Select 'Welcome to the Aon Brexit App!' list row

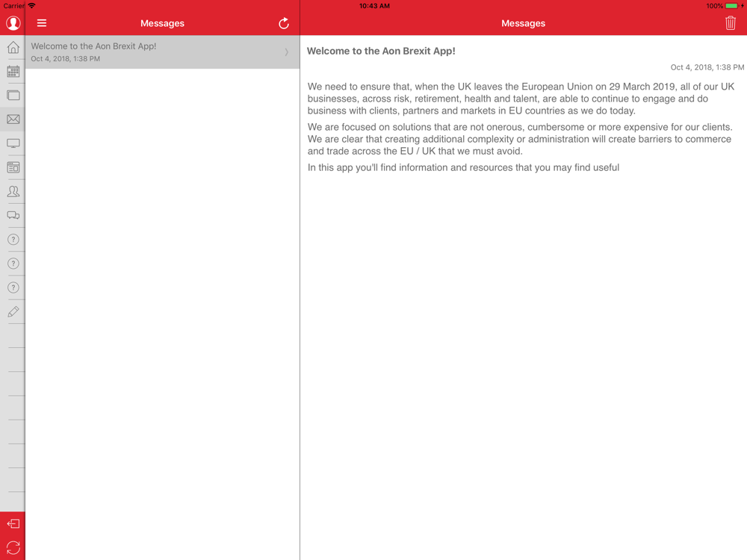(x=162, y=52)
